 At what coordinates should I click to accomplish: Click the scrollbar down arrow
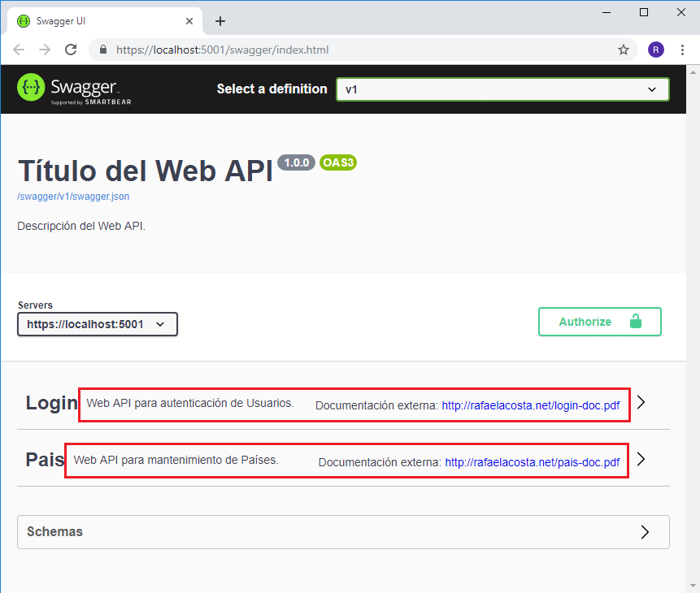pos(693,586)
